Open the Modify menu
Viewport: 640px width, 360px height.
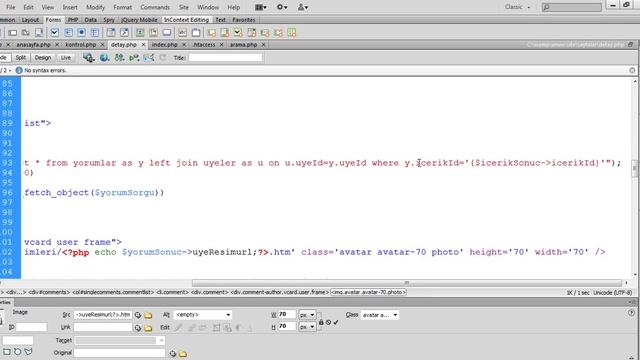(96, 7)
